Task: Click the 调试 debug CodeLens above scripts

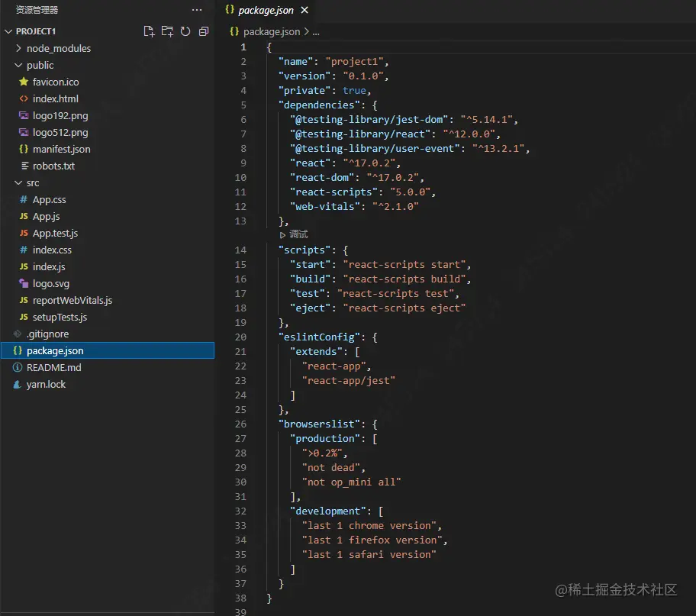Action: coord(294,234)
